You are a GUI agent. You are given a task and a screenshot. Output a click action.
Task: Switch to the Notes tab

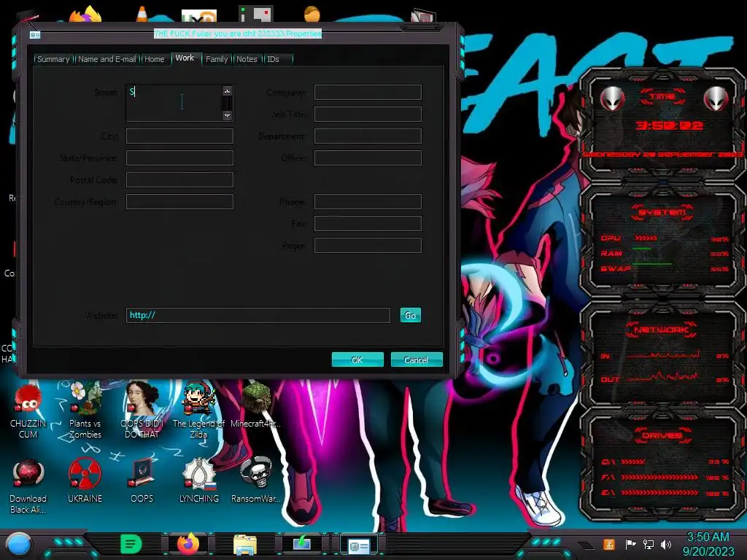pyautogui.click(x=247, y=59)
